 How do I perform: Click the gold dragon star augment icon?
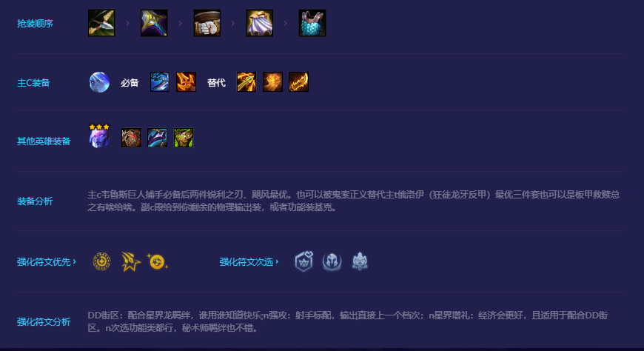coord(130,261)
